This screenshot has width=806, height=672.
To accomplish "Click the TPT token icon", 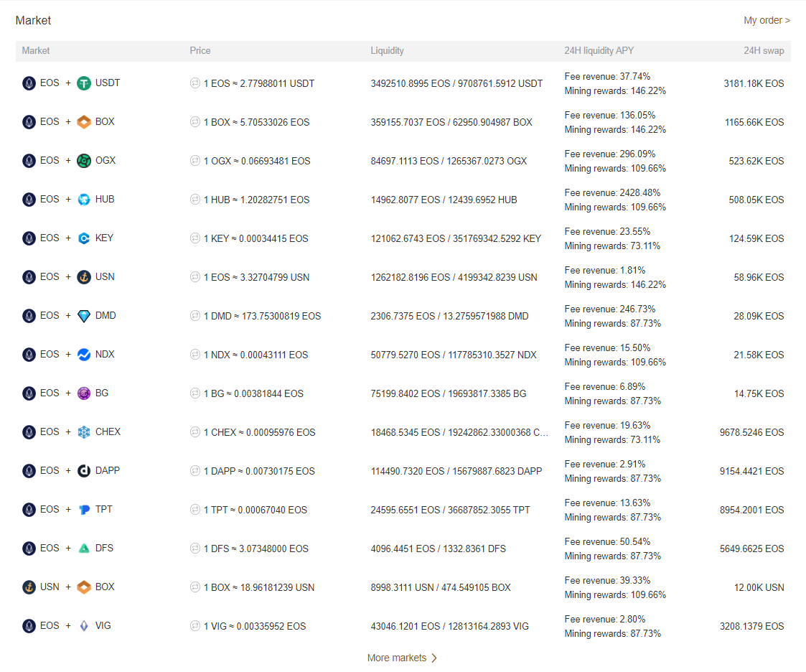I will coord(84,510).
